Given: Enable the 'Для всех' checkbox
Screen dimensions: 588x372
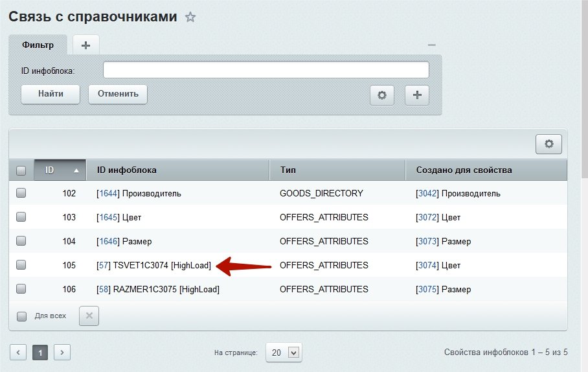Looking at the screenshot, I should [22, 316].
